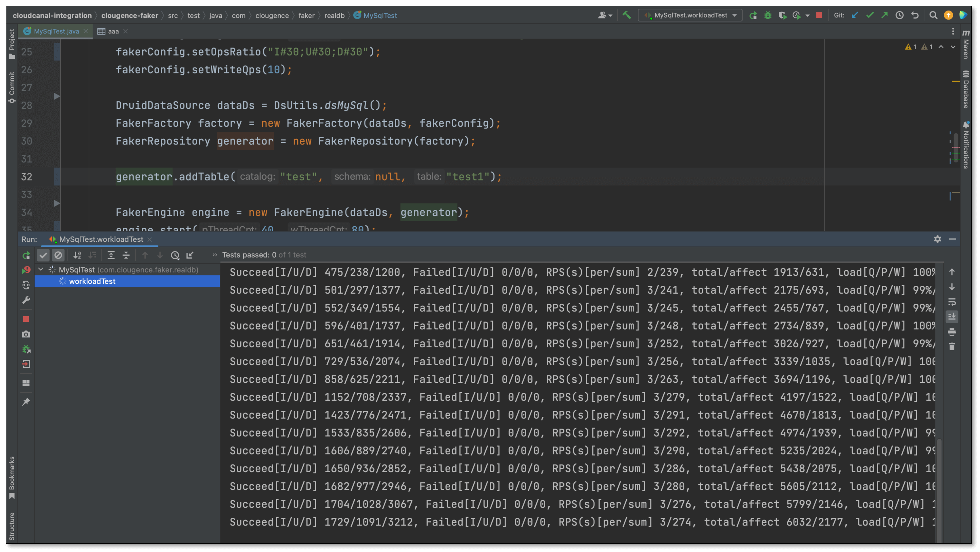Open the Database tool window tab

[x=966, y=90]
